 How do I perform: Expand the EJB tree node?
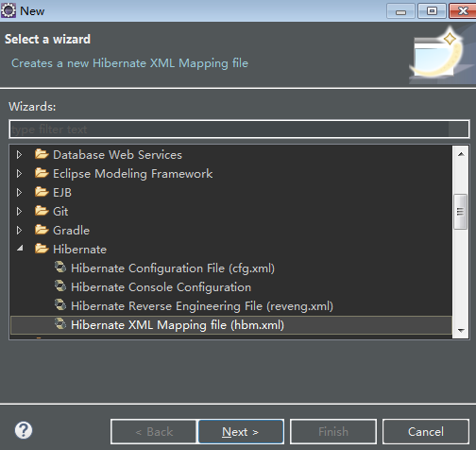[19, 193]
